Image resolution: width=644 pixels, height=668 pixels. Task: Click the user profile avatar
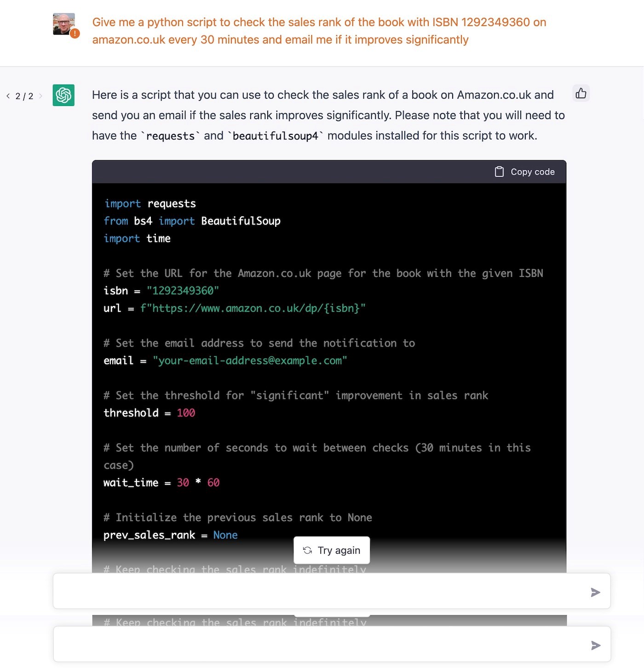click(x=64, y=24)
